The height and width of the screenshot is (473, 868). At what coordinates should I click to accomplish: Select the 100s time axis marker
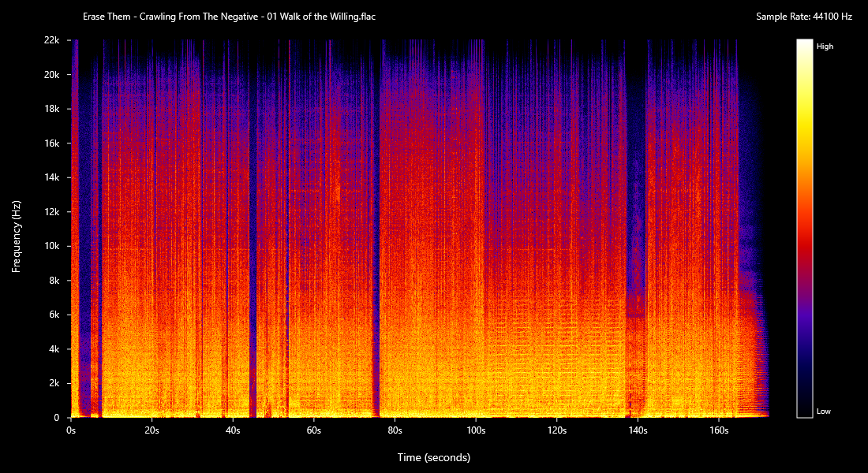(x=475, y=431)
